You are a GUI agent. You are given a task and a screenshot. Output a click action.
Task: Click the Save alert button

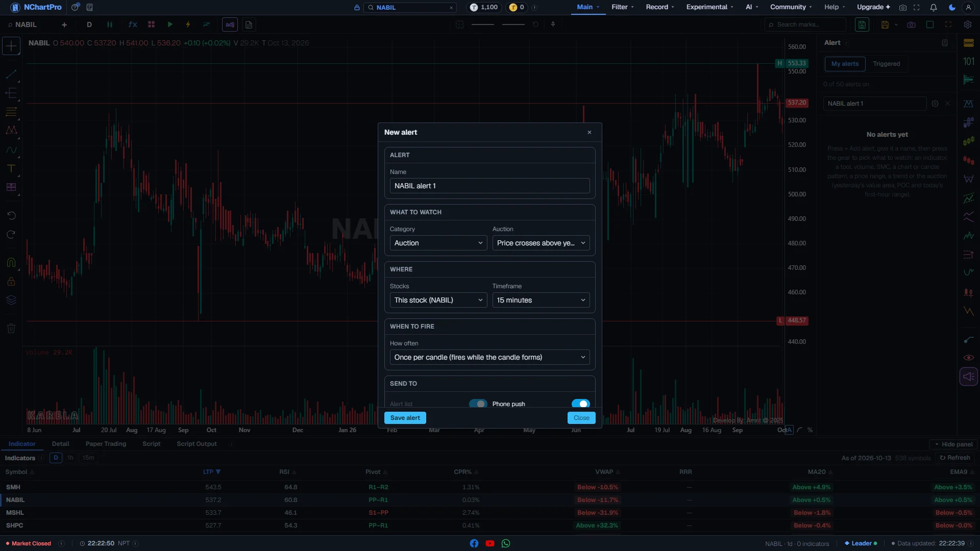click(x=405, y=418)
